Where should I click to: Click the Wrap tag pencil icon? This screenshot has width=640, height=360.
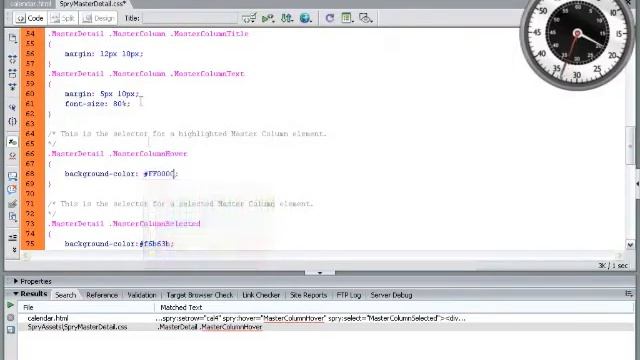pos(12,204)
